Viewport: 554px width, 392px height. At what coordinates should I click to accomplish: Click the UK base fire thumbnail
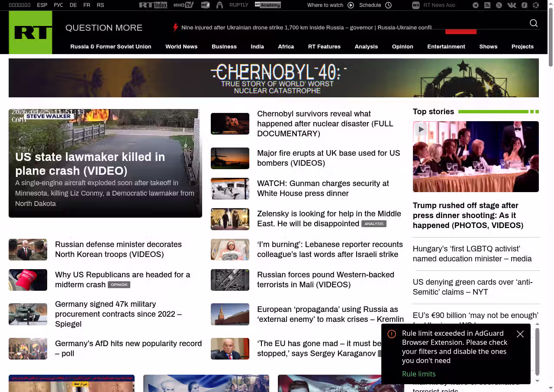tap(230, 158)
